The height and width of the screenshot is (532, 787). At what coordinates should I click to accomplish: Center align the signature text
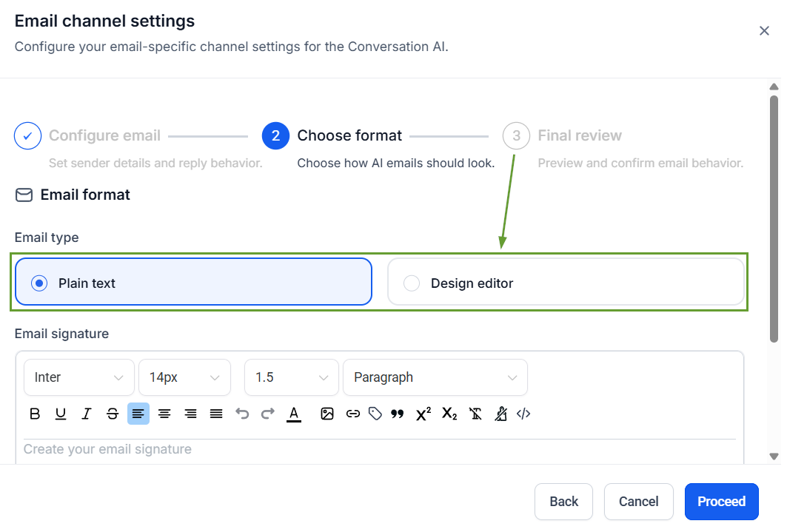tap(164, 414)
